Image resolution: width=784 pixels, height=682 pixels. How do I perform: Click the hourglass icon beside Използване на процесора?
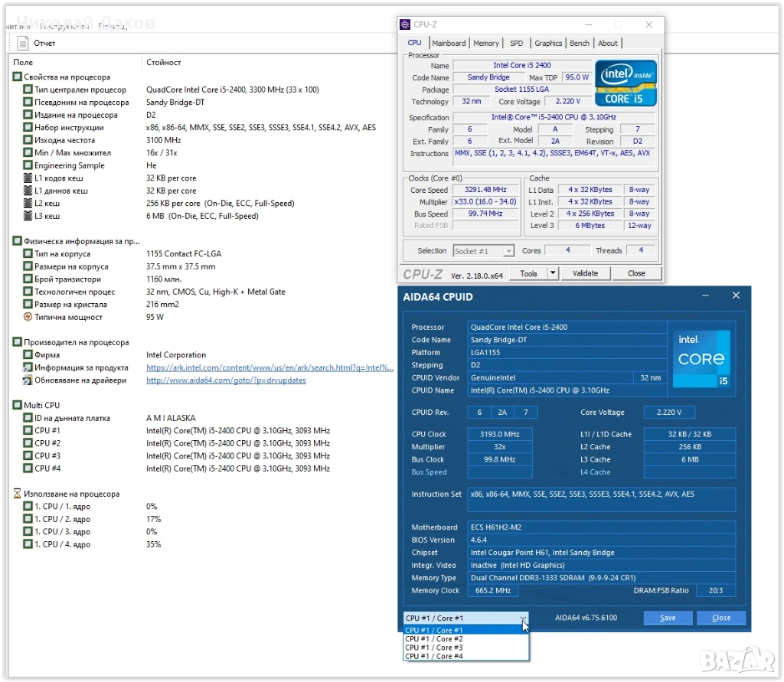pyautogui.click(x=17, y=494)
